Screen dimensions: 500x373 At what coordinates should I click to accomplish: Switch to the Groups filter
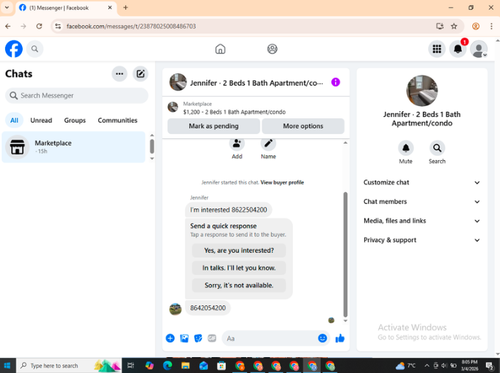75,120
